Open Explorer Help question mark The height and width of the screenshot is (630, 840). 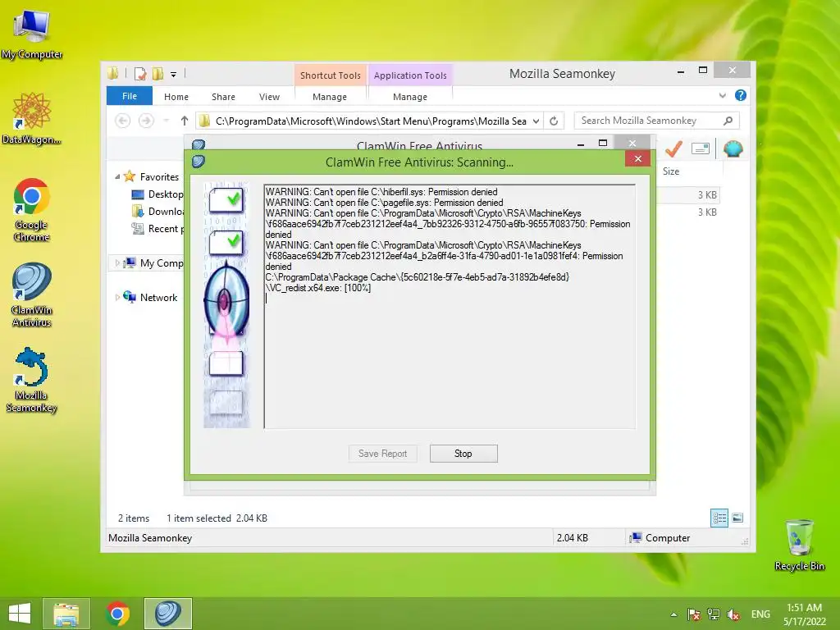[741, 95]
